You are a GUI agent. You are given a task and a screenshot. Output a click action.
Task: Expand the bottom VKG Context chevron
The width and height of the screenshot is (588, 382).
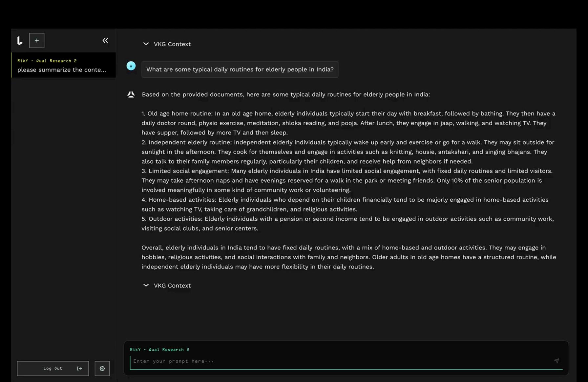146,285
